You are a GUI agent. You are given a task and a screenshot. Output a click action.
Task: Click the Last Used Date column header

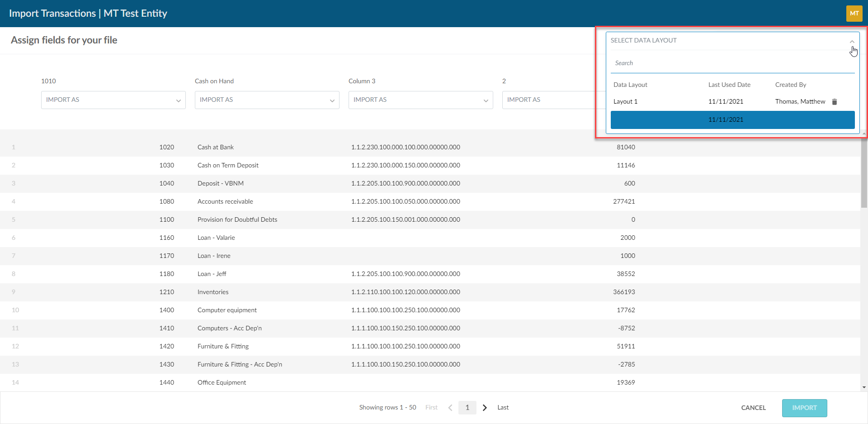(x=729, y=85)
